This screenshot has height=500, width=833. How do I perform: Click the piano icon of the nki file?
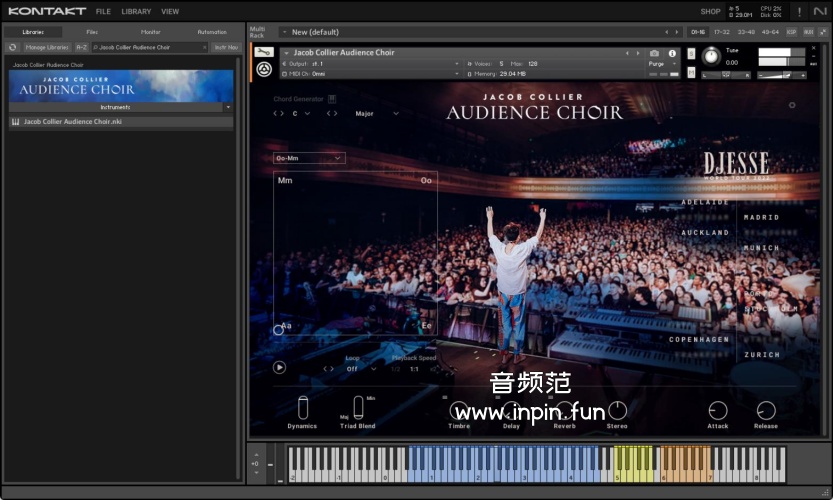(x=15, y=122)
